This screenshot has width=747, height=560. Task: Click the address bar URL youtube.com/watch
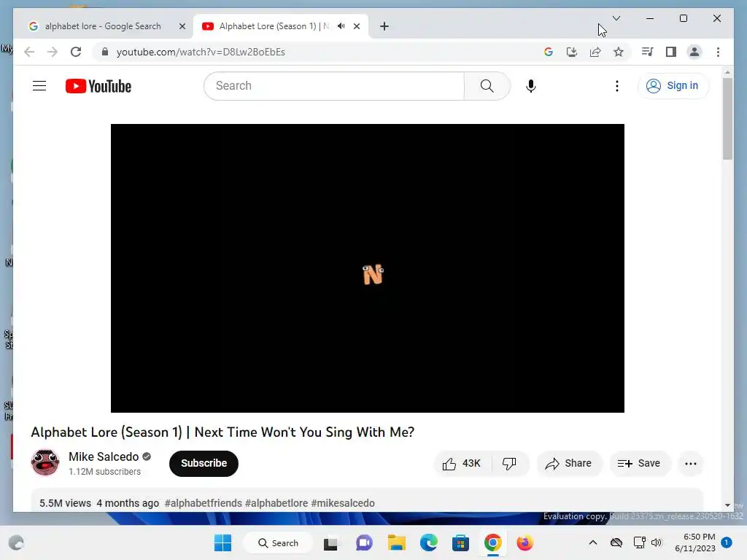[x=201, y=52]
